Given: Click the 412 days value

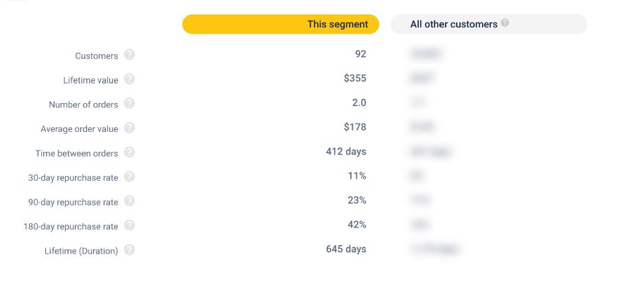Looking at the screenshot, I should point(346,151).
